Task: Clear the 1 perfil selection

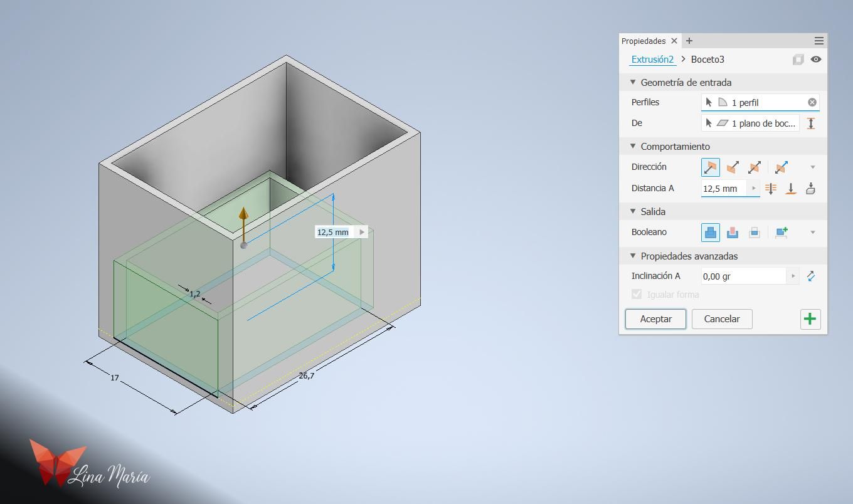Action: pyautogui.click(x=812, y=102)
